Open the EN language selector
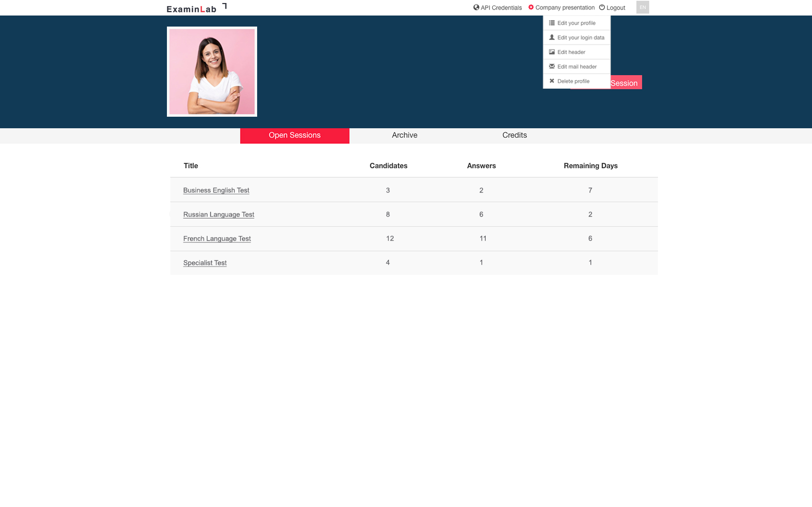The image size is (812, 507). 643,7
